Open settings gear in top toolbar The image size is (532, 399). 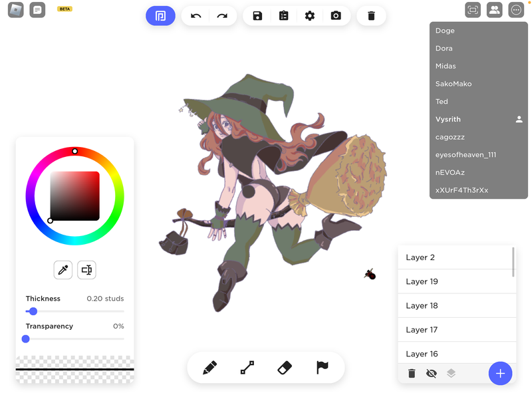[310, 16]
